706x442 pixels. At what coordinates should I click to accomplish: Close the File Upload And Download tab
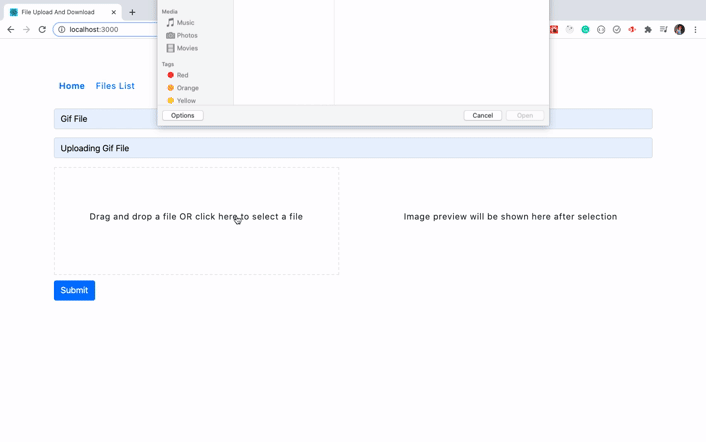[x=113, y=12]
